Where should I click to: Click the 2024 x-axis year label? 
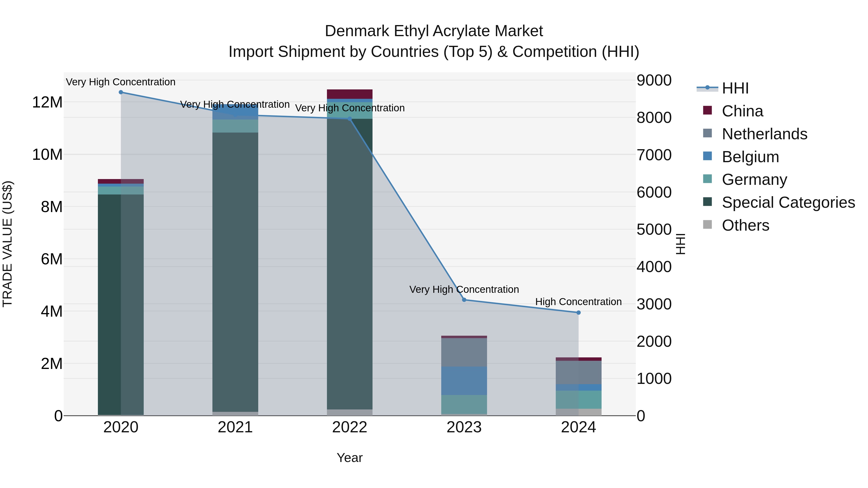point(579,427)
